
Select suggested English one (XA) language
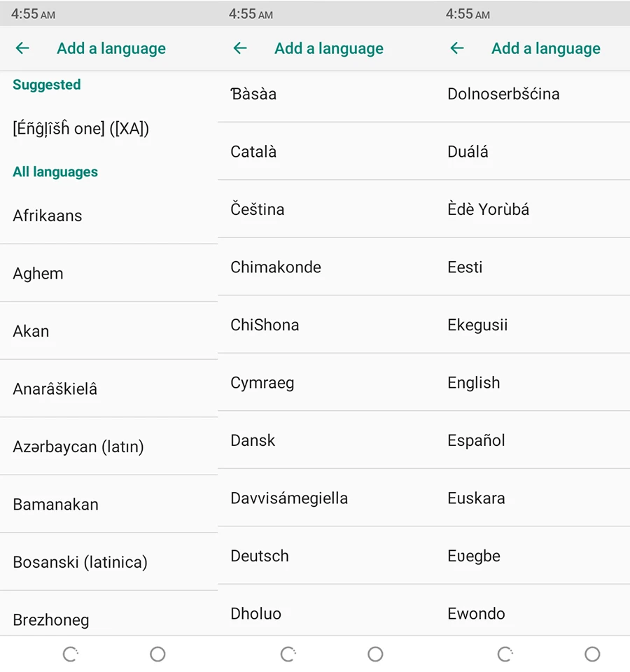click(109, 128)
